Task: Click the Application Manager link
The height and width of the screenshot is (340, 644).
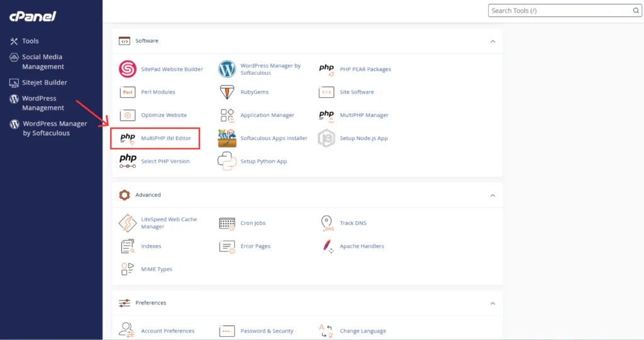Action: 267,116
